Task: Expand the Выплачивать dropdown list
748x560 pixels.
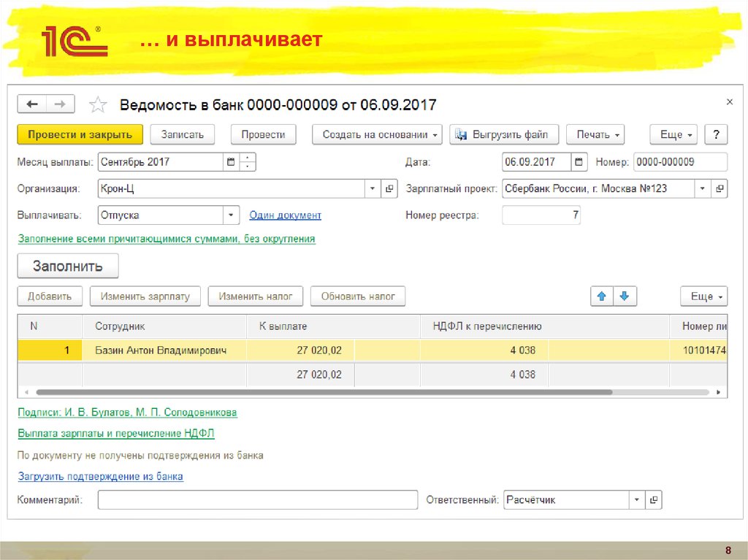Action: (x=232, y=215)
